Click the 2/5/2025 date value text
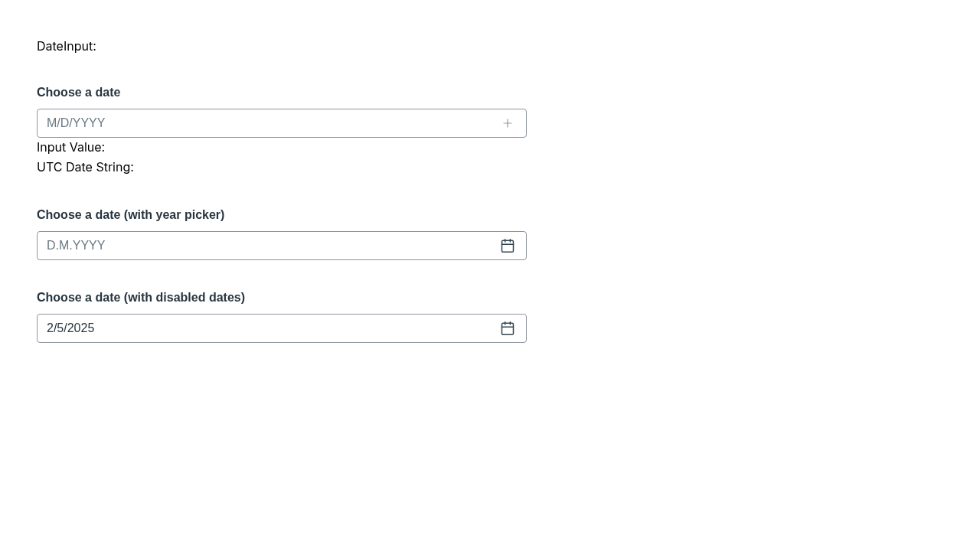The height and width of the screenshot is (551, 980). tap(70, 328)
